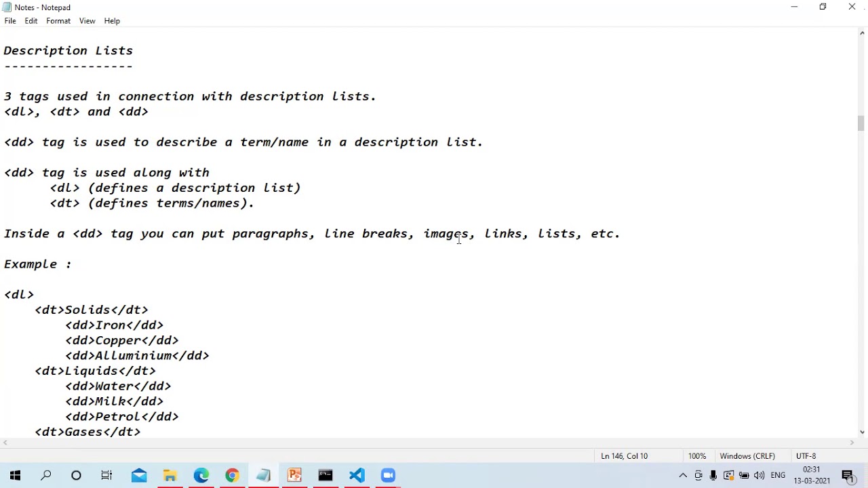The height and width of the screenshot is (488, 868).
Task: Click the line '<dt>Gases</dt>'
Action: [x=88, y=432]
